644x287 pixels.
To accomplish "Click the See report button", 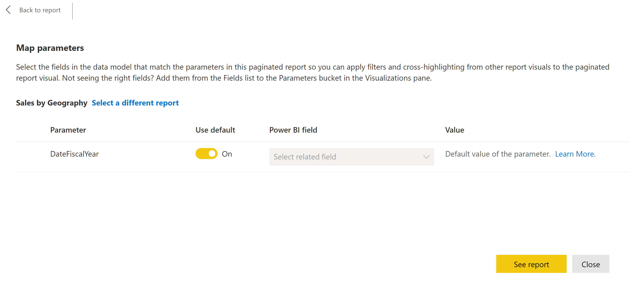I will point(531,264).
